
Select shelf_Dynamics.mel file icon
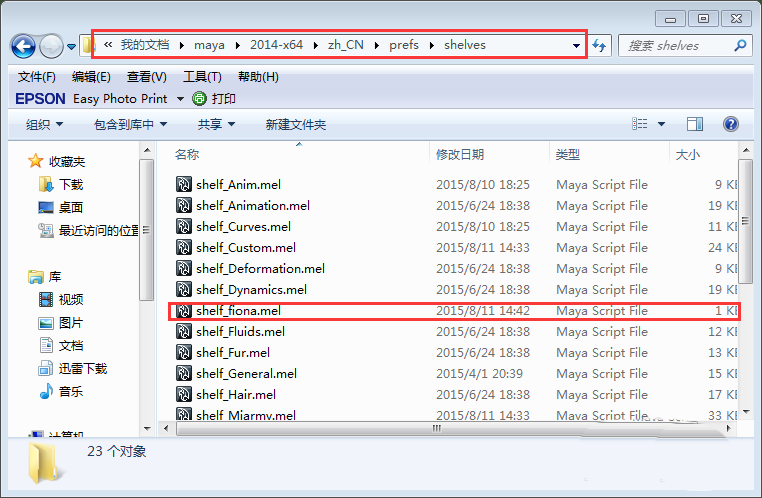(184, 289)
